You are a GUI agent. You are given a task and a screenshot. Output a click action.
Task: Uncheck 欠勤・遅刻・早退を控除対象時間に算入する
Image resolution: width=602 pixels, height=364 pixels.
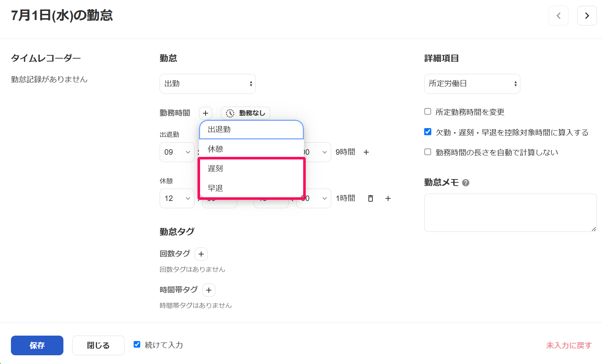click(428, 132)
